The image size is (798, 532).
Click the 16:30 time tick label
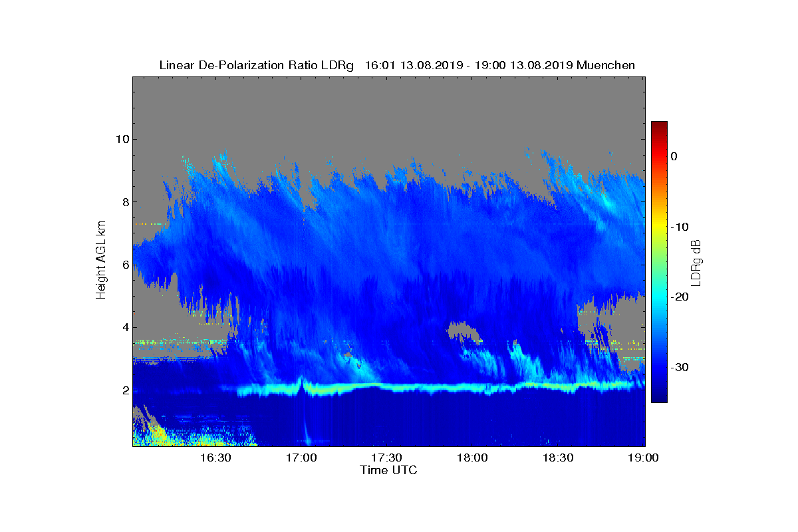click(x=215, y=458)
